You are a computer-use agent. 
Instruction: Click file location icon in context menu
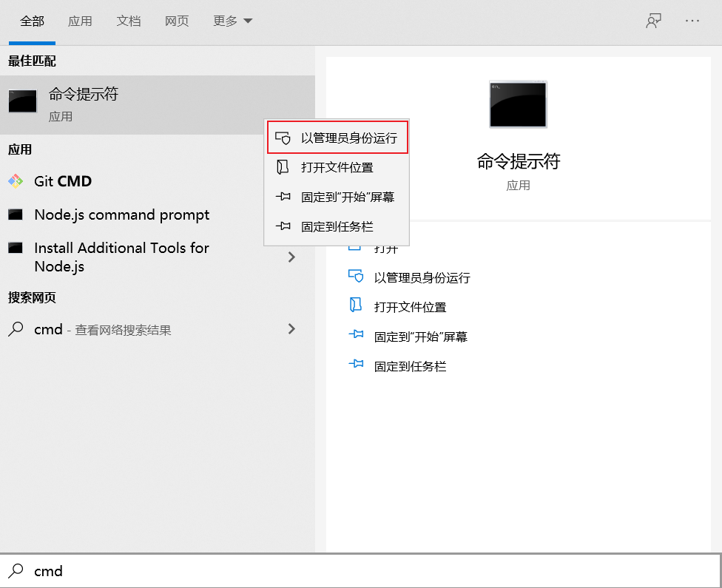[283, 167]
